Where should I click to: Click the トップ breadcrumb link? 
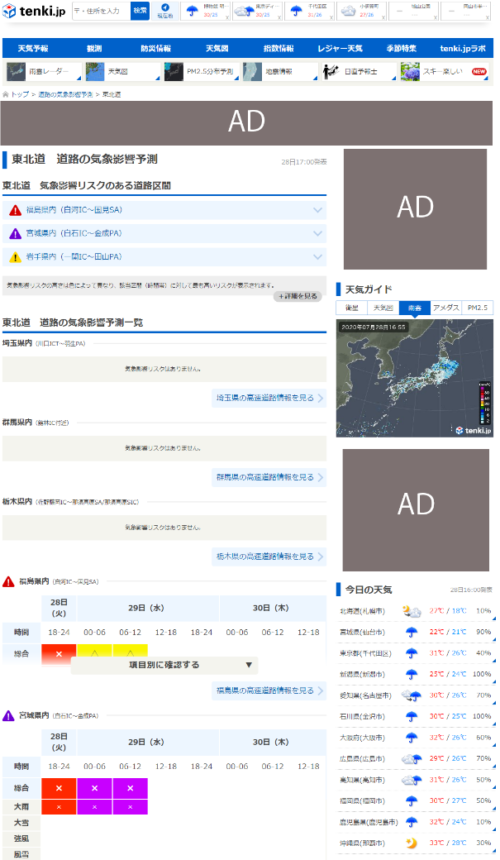tap(19, 94)
